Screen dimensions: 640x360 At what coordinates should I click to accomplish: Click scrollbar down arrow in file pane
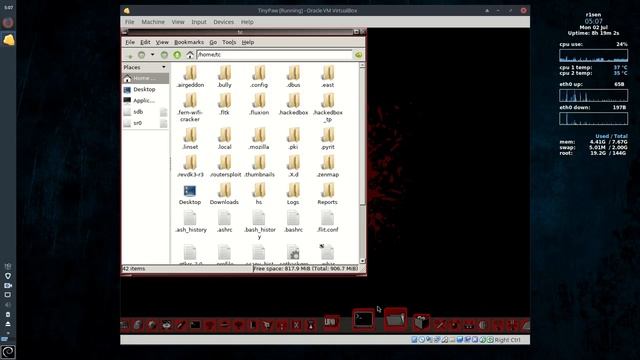[x=362, y=261]
